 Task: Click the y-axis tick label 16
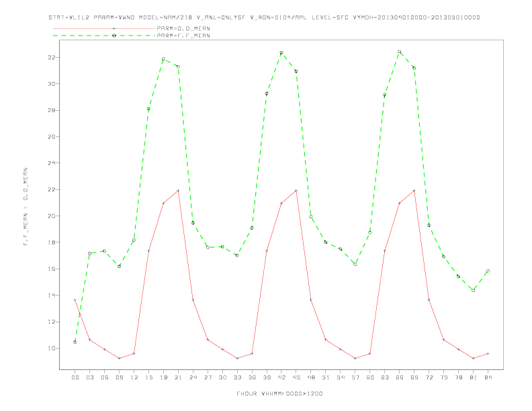tap(51, 269)
